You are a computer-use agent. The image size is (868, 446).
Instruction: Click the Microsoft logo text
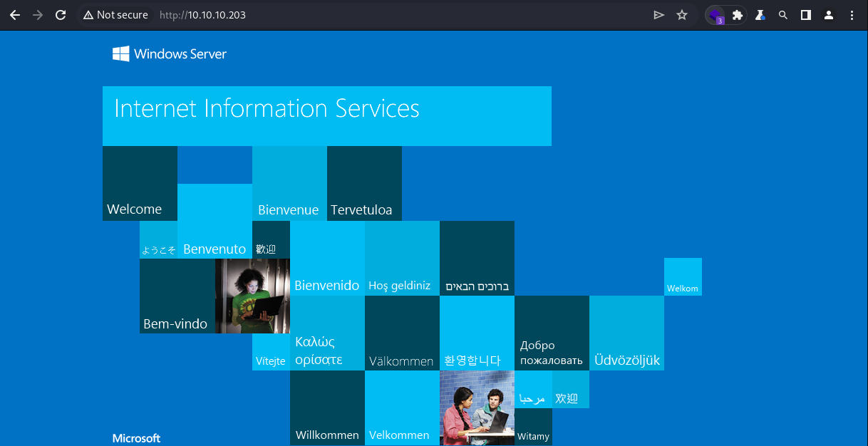136,438
